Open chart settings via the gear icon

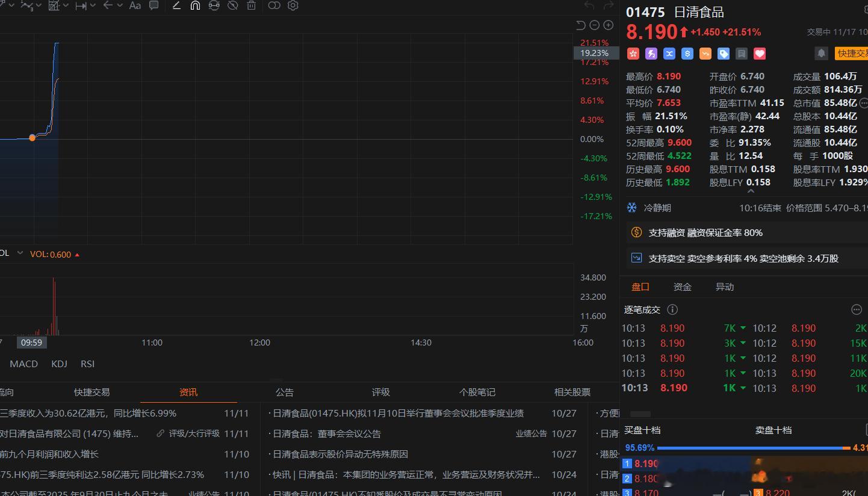point(293,5)
